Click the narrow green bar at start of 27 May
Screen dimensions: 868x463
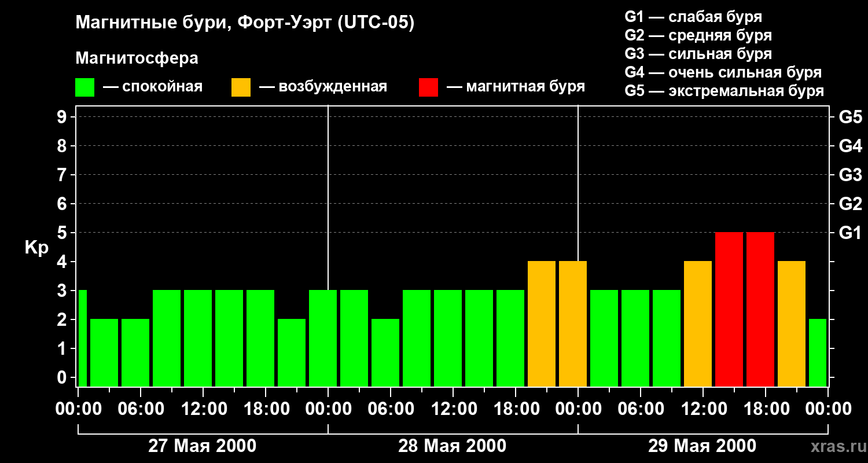[x=82, y=339]
